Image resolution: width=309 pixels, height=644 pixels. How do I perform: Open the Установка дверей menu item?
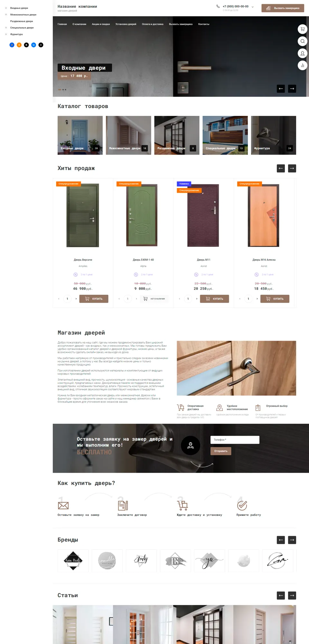coord(126,24)
